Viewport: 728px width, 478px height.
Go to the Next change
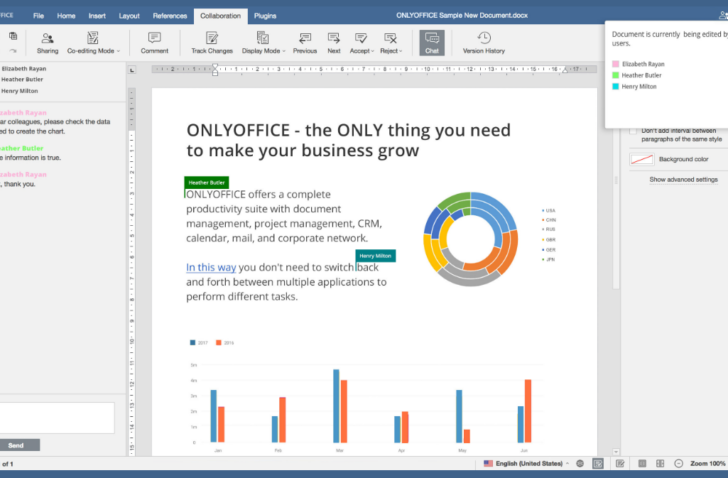(334, 43)
